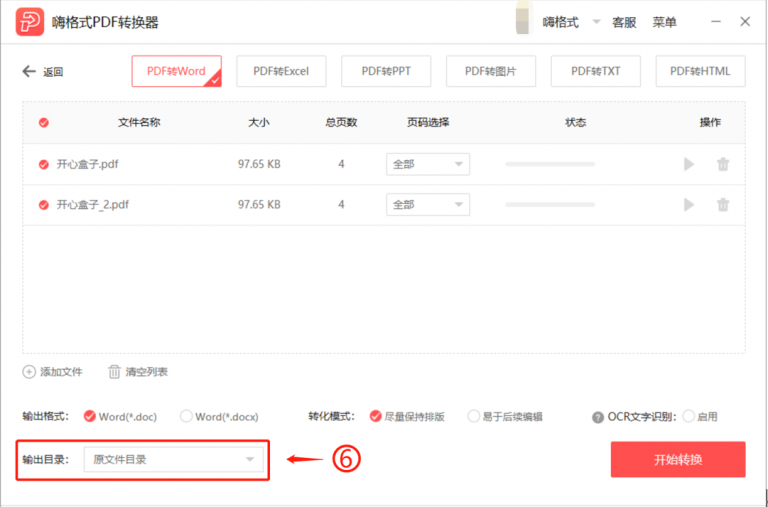Click the 页码选择 column header
Viewport: 768px width, 507px height.
(x=428, y=122)
